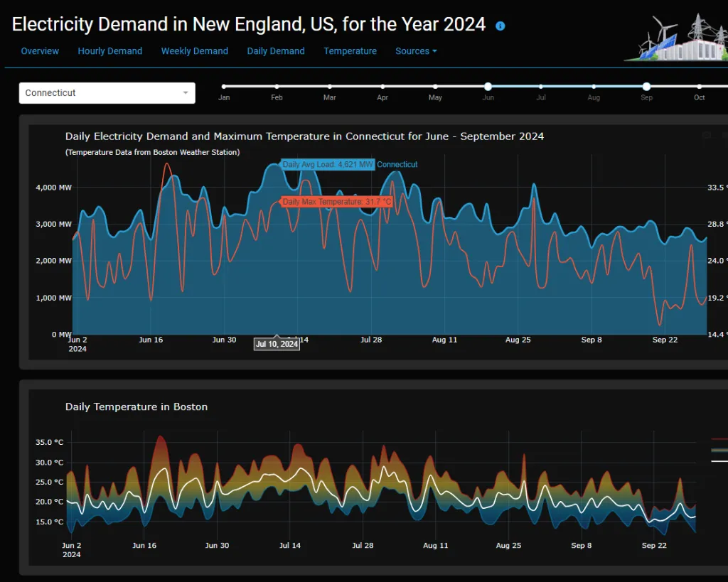Open the Weekly Demand page

point(194,51)
